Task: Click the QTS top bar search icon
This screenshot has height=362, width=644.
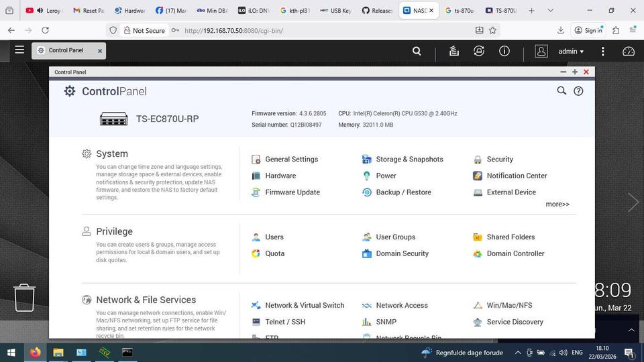Action: 417,51
